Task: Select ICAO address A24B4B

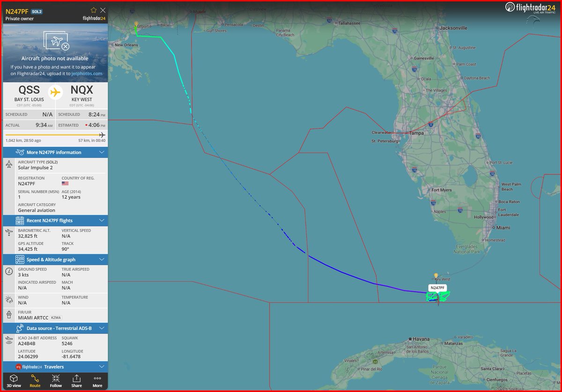Action: pyautogui.click(x=28, y=343)
